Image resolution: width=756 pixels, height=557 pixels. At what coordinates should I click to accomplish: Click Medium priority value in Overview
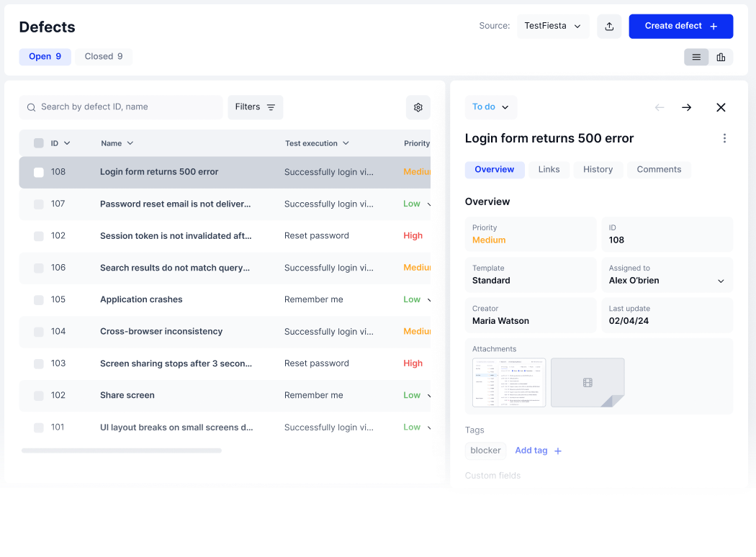[489, 240]
